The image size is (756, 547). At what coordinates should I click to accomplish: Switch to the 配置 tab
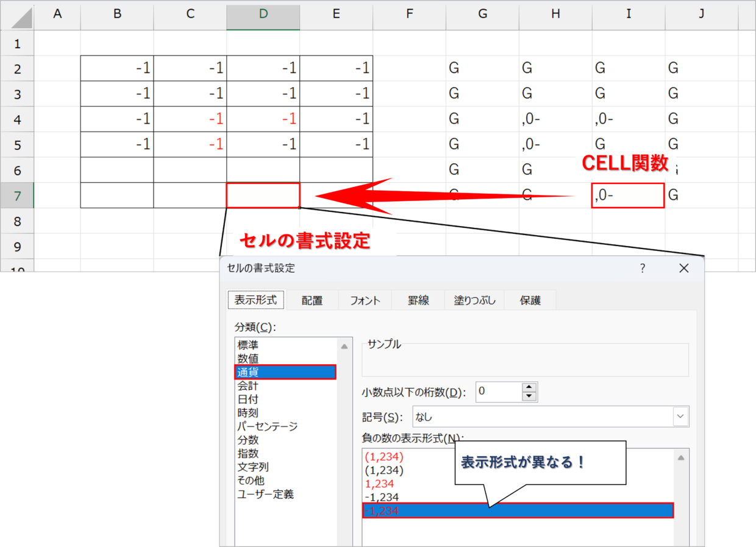coord(312,300)
